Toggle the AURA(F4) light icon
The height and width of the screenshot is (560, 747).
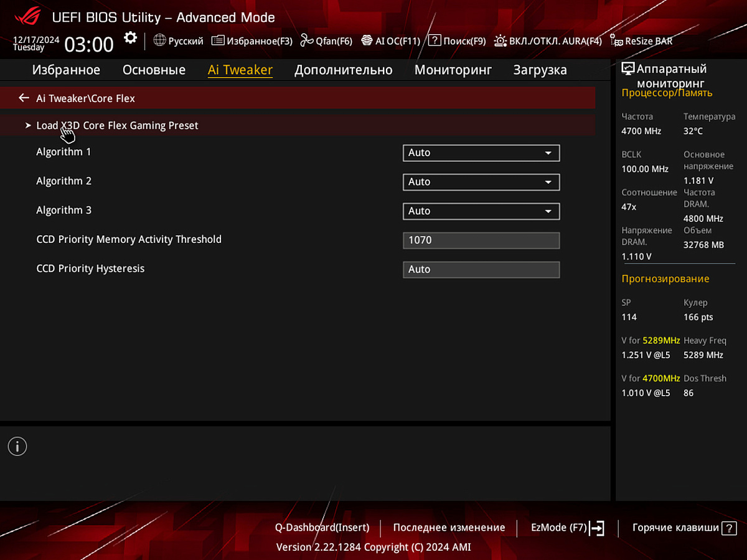tap(500, 41)
